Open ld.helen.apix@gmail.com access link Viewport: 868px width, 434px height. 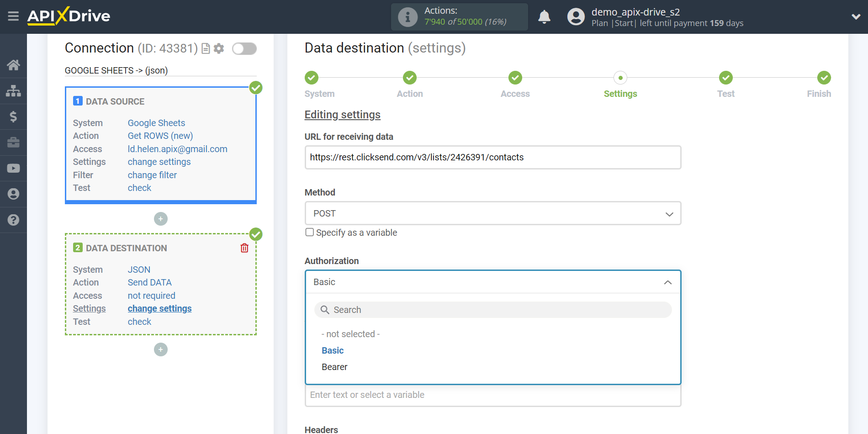click(178, 149)
